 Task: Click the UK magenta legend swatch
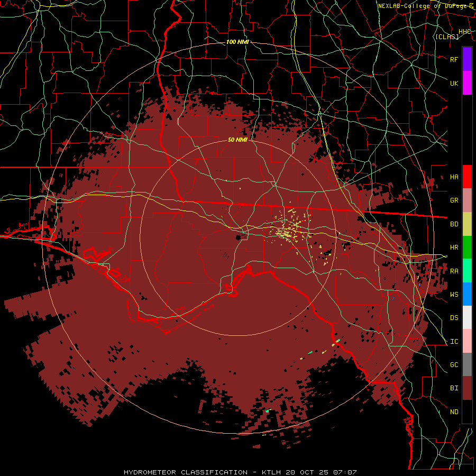(x=467, y=83)
